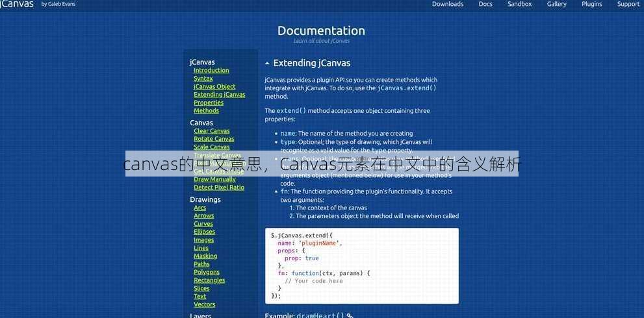644x318 pixels.
Task: Open the Arcs sidebar link
Action: tap(200, 208)
